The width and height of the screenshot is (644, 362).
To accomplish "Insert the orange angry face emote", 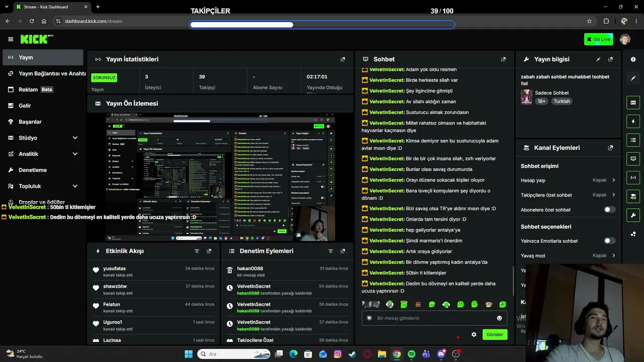I will coord(418,304).
